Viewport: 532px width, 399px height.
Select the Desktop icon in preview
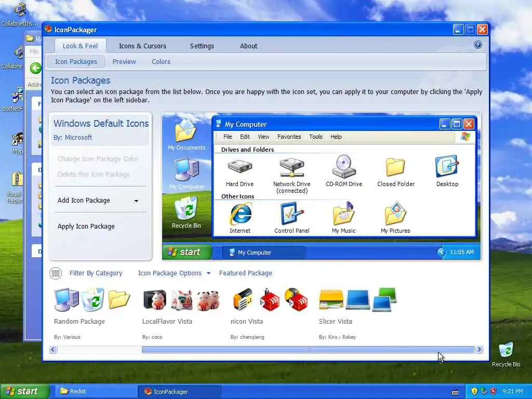447,166
